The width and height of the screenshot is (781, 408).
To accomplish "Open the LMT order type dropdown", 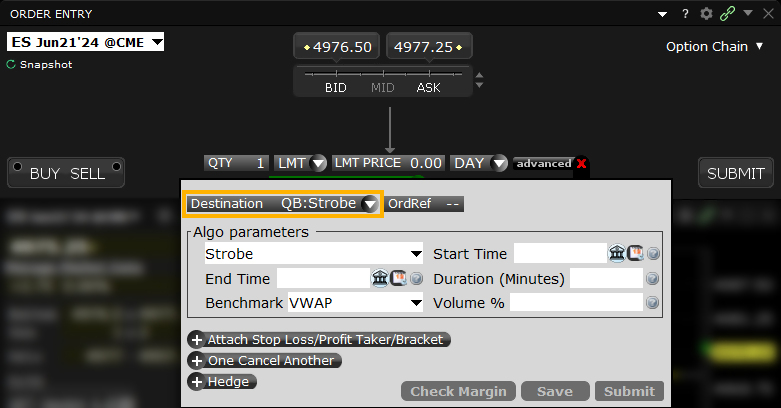I will tap(318, 163).
